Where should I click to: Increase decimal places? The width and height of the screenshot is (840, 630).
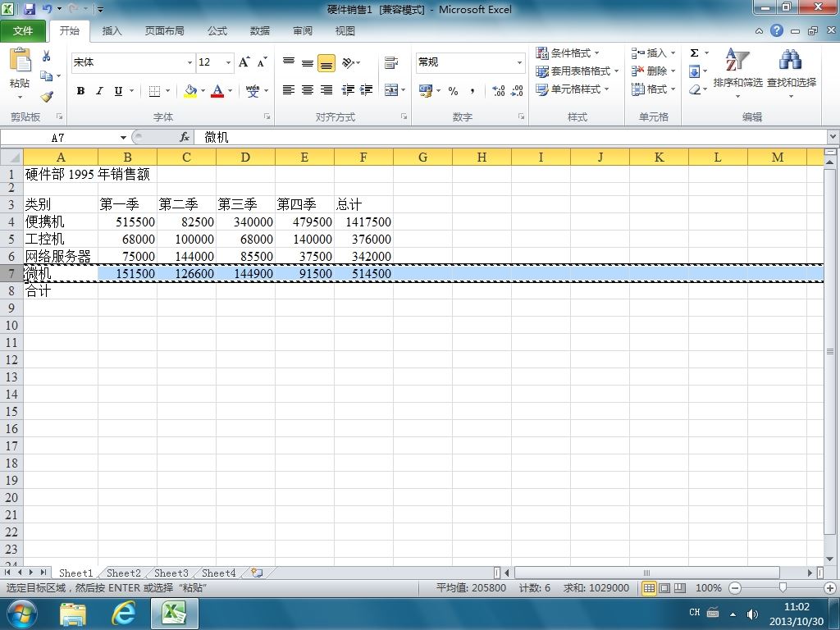click(x=498, y=91)
